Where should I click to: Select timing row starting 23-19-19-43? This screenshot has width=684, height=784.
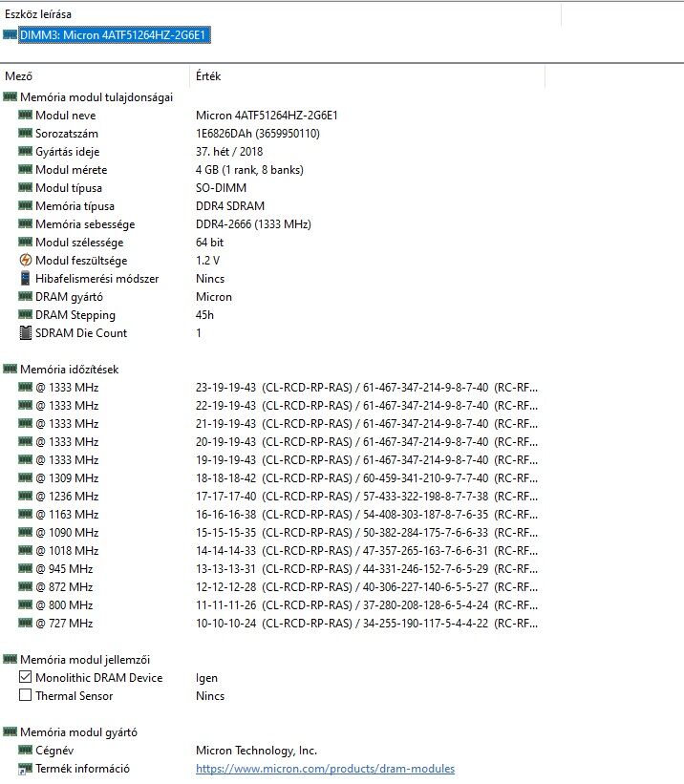click(367, 388)
